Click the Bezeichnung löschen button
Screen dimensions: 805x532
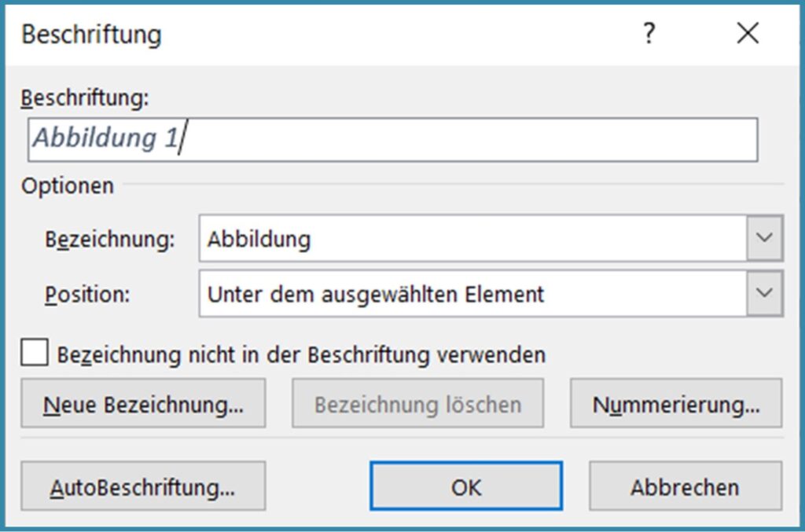pyautogui.click(x=417, y=404)
